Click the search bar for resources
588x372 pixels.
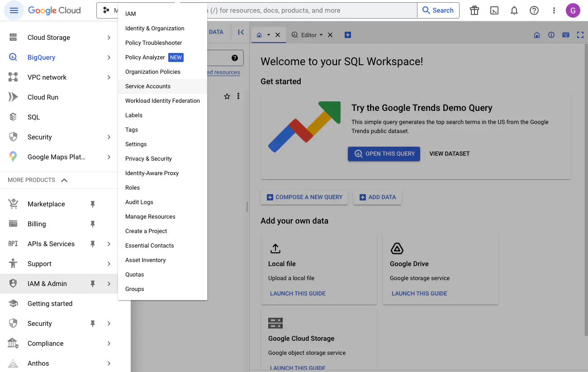[312, 10]
